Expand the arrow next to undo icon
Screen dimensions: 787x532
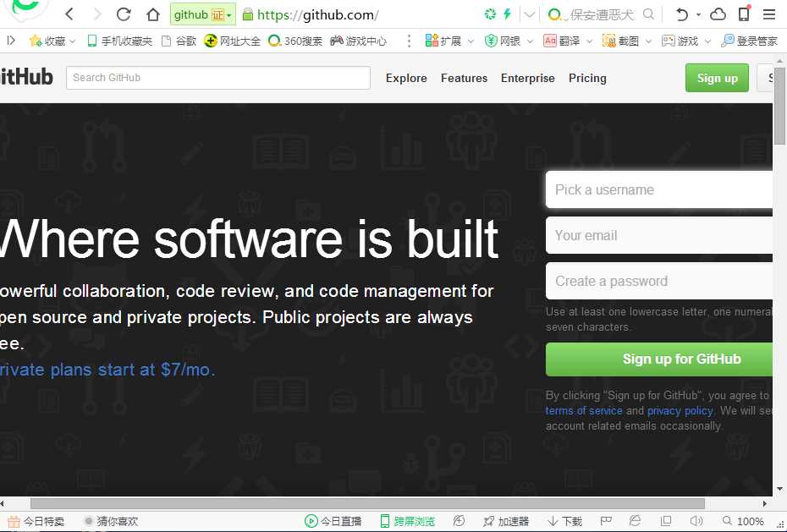click(698, 14)
